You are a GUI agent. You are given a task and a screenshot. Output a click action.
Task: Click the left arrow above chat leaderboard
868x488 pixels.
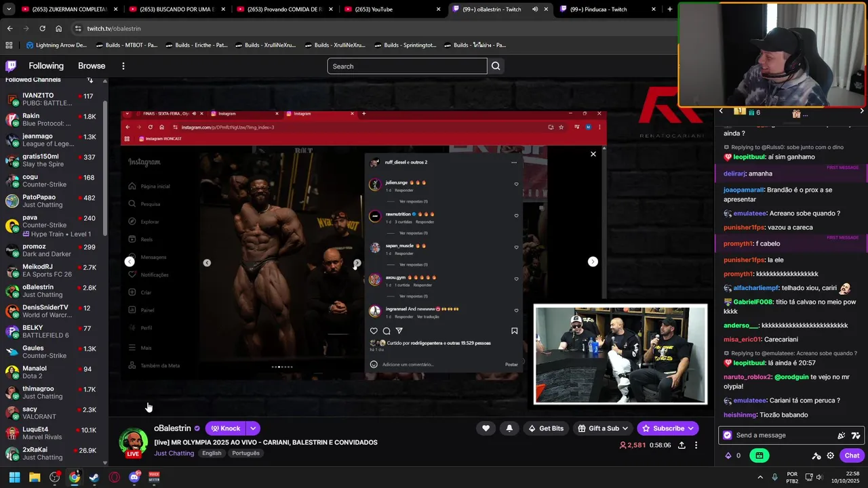coord(721,111)
